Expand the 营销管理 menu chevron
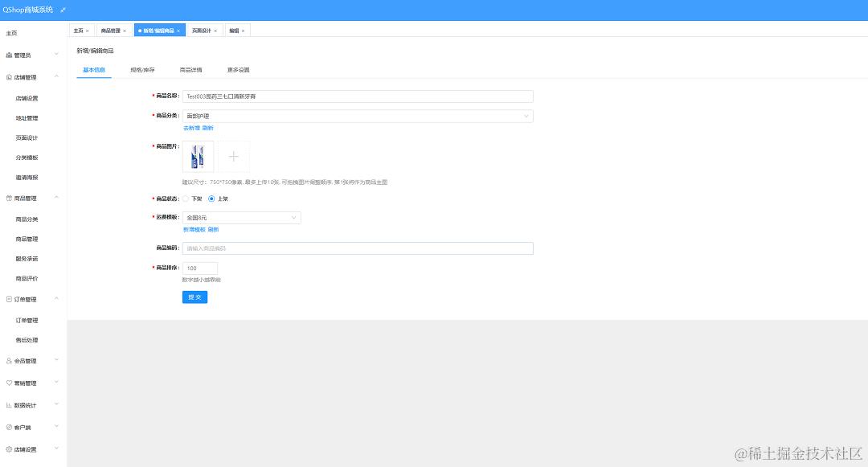Image resolution: width=868 pixels, height=467 pixels. [x=56, y=383]
